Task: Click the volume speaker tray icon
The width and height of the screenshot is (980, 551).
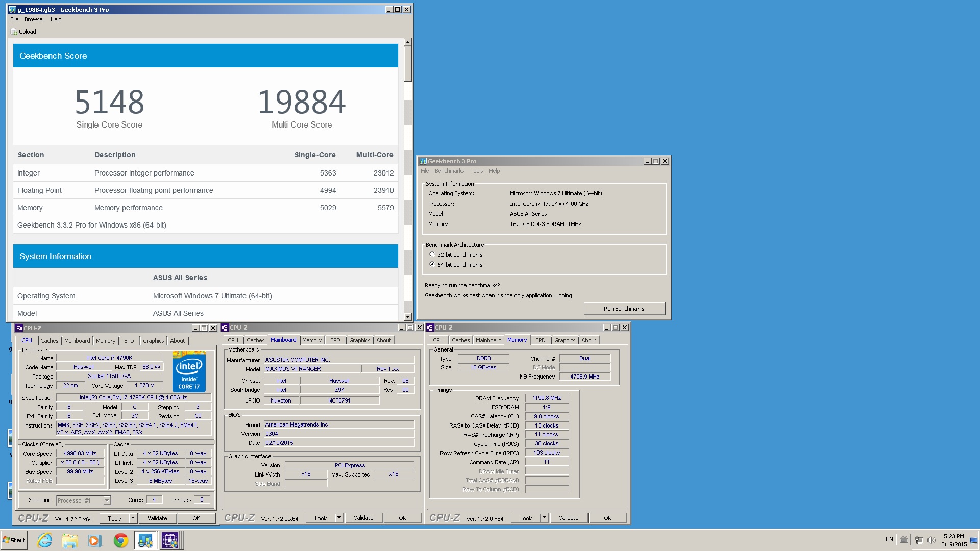Action: coord(932,540)
